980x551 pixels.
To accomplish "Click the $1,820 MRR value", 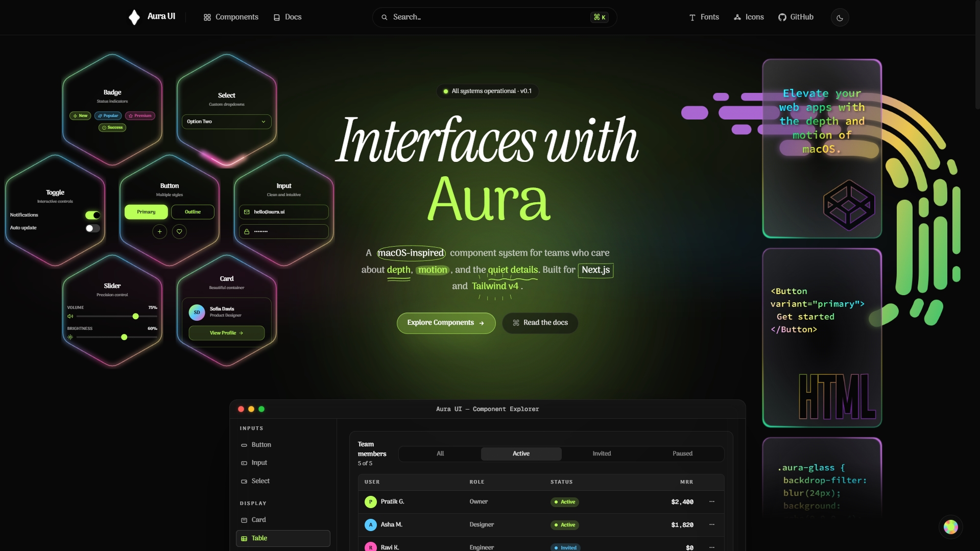I will pyautogui.click(x=682, y=525).
